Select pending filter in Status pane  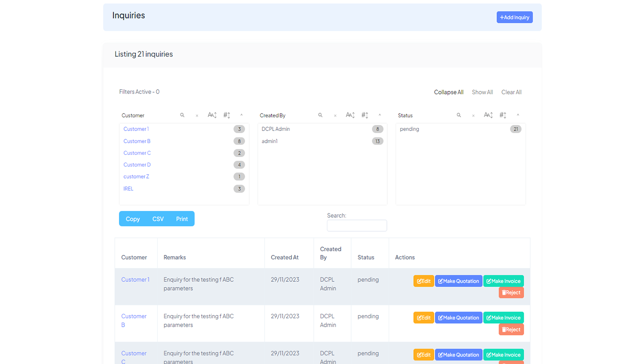(x=409, y=129)
